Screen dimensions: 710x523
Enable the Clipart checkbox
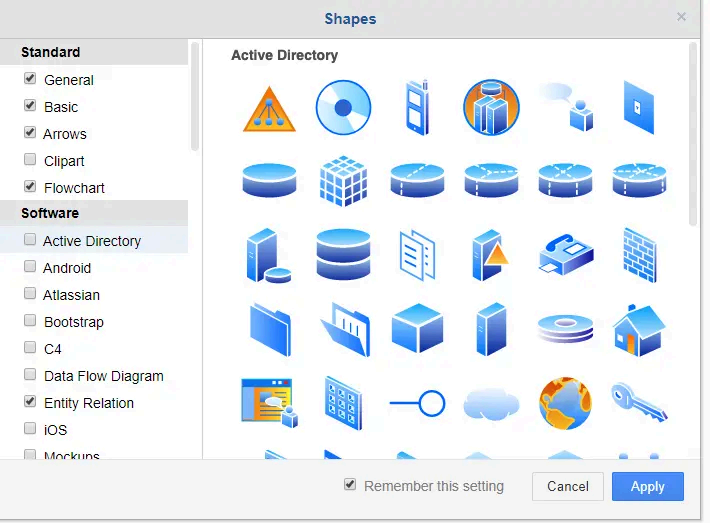[x=30, y=160]
